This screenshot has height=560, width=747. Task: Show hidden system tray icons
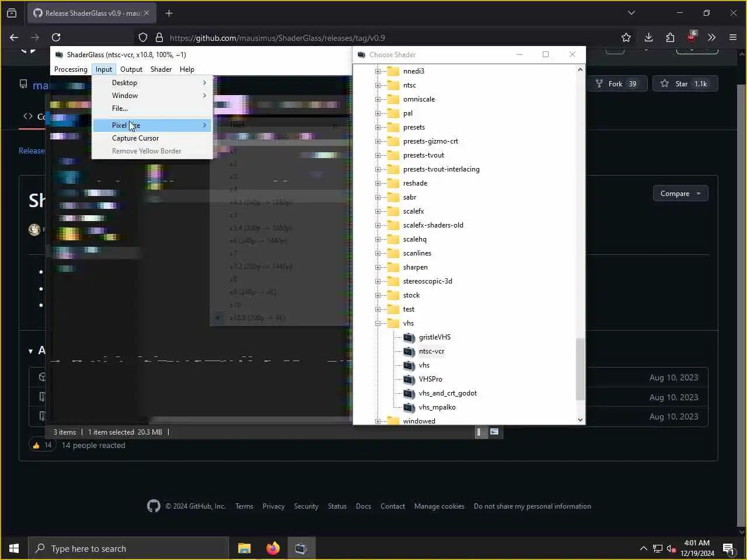coord(643,548)
